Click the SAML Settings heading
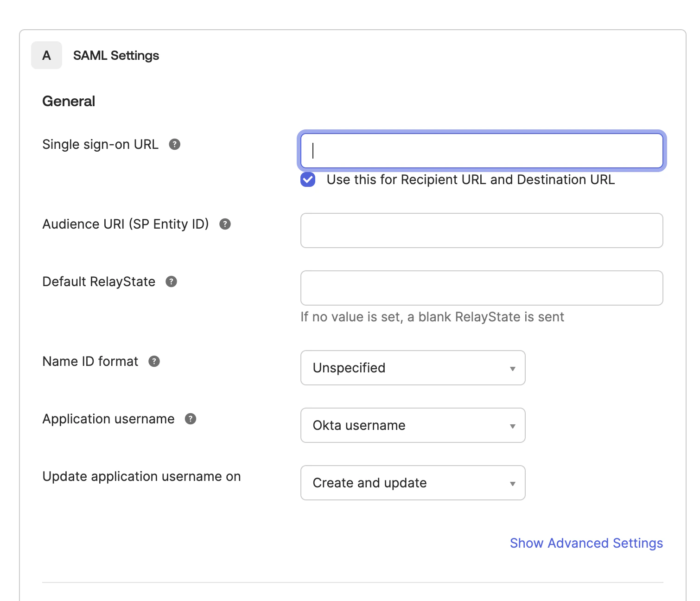This screenshot has width=700, height=601. tap(116, 56)
